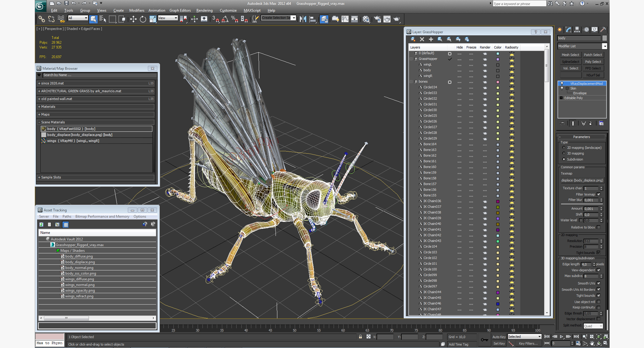
Task: Toggle View-dependent checkbox
Action: 598,270
